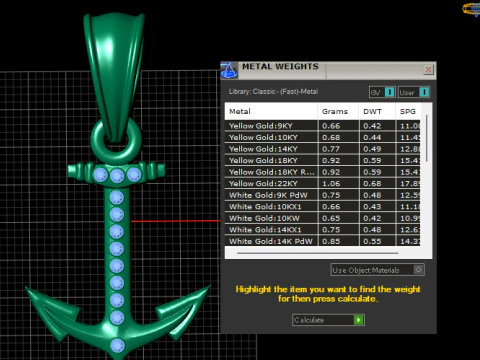Click Grams value 1.06 for 22KY
Image resolution: width=480 pixels, height=360 pixels.
pyautogui.click(x=331, y=183)
